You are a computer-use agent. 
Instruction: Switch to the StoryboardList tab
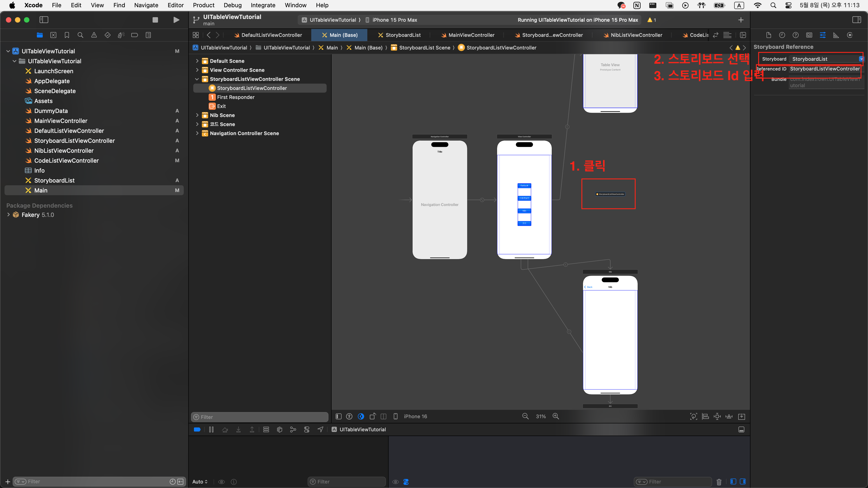tap(400, 35)
